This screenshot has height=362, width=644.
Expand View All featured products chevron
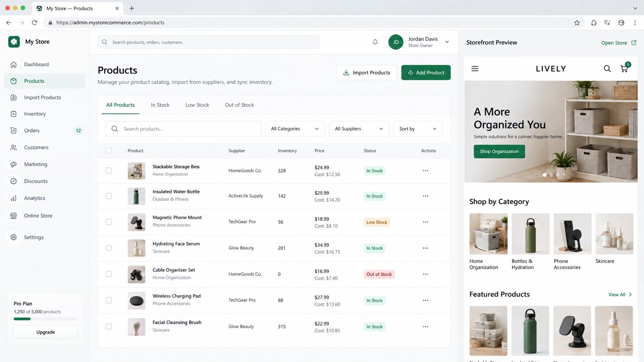click(630, 294)
